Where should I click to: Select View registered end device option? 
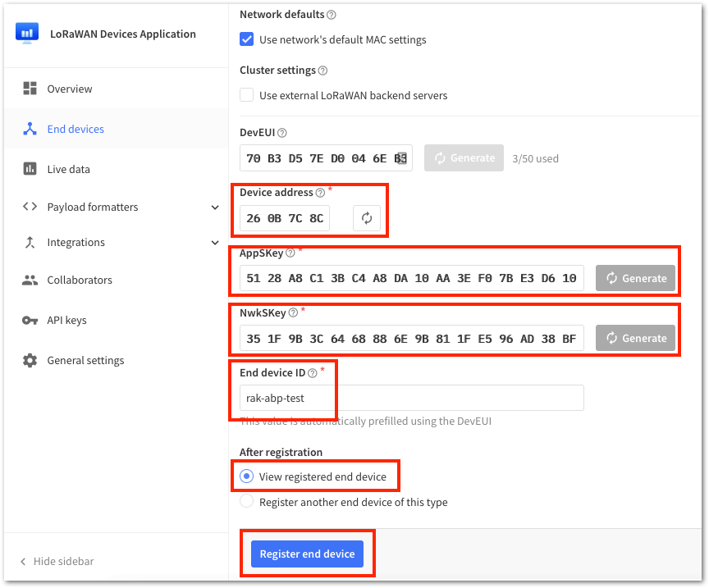[x=246, y=476]
